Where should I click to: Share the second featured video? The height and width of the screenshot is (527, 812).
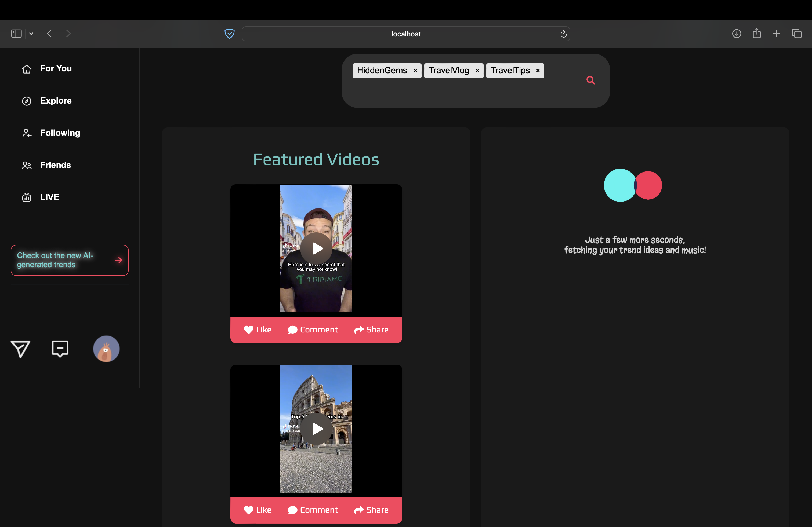click(371, 510)
